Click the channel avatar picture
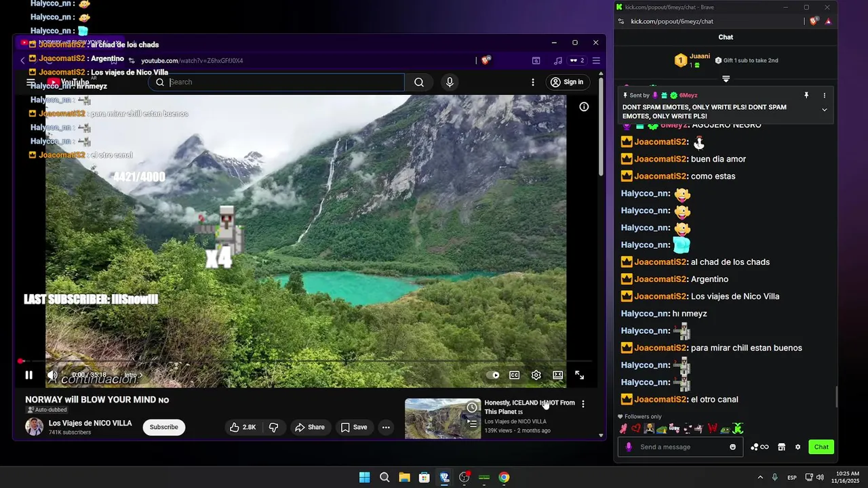The height and width of the screenshot is (488, 868). pyautogui.click(x=34, y=426)
